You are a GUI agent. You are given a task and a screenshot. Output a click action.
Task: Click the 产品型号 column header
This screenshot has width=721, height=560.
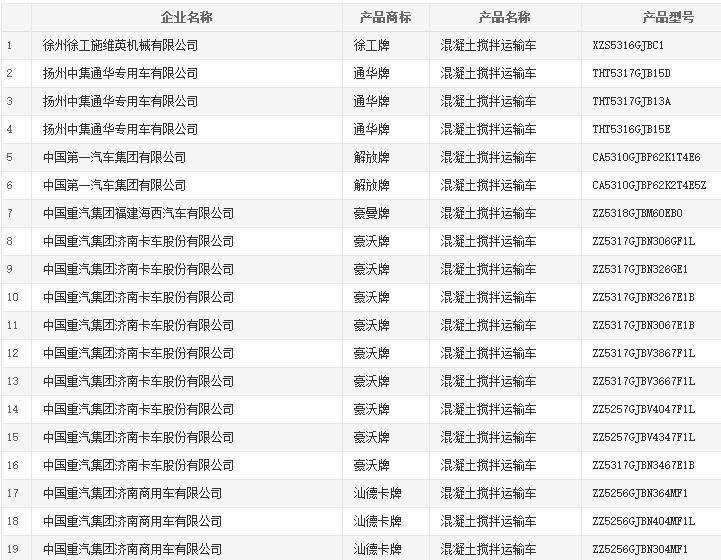pos(668,17)
